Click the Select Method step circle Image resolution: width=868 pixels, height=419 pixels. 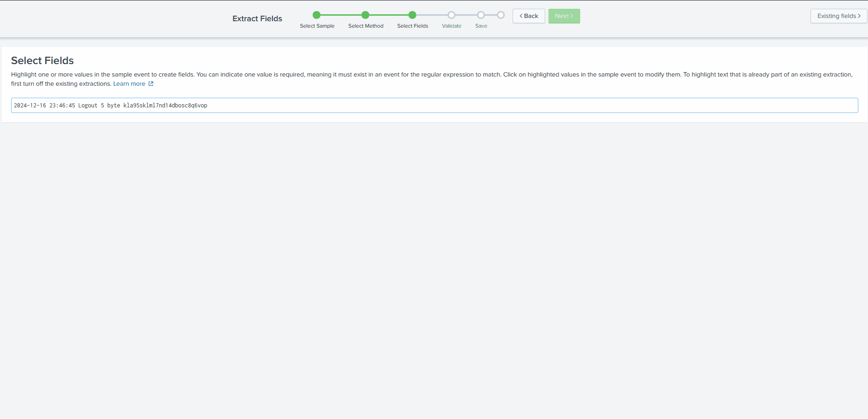click(x=366, y=15)
